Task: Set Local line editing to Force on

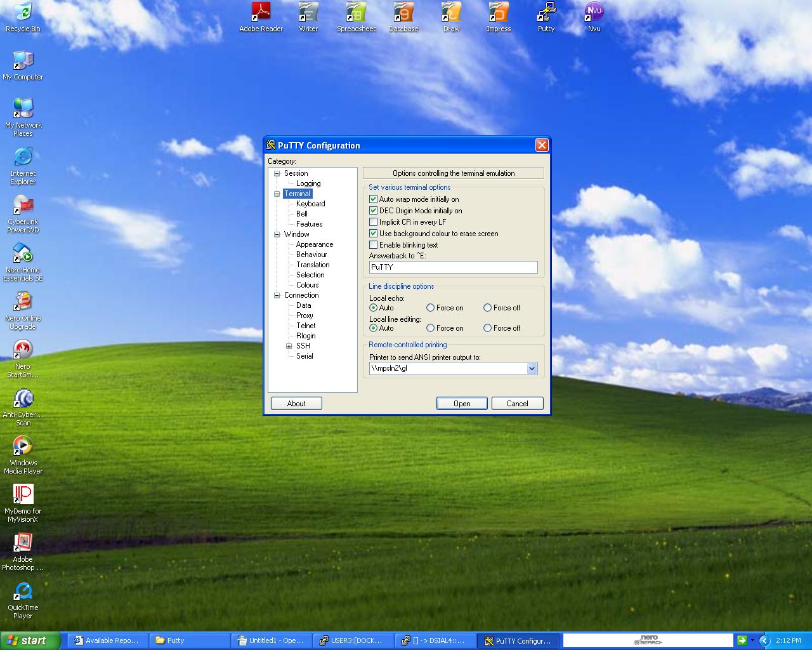Action: (x=430, y=328)
